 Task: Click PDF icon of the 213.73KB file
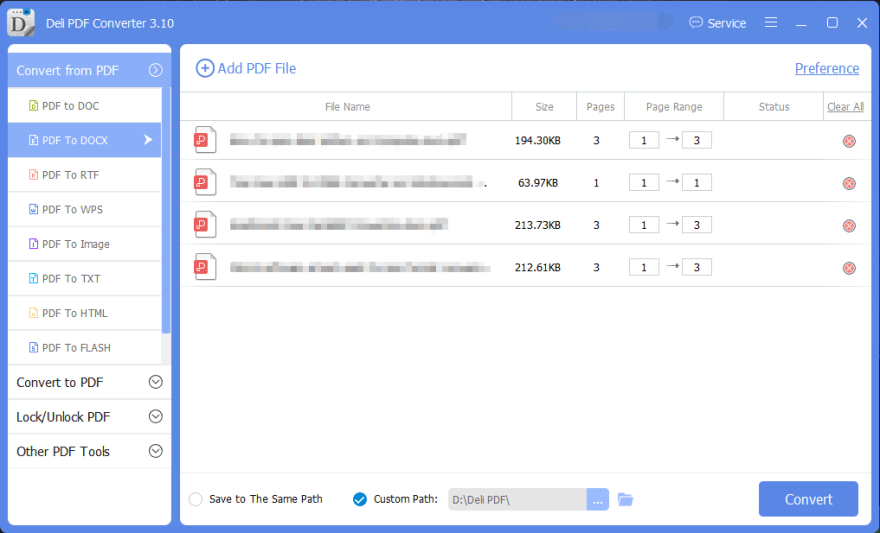204,225
